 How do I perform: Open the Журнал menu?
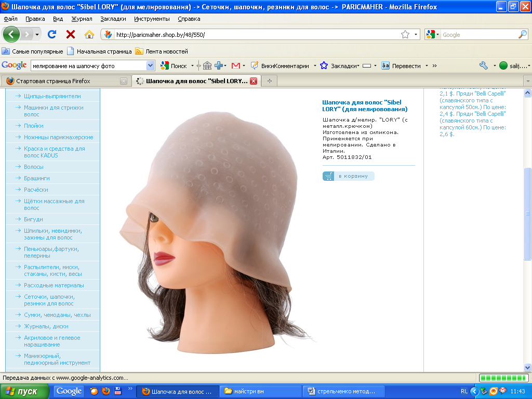coord(82,19)
